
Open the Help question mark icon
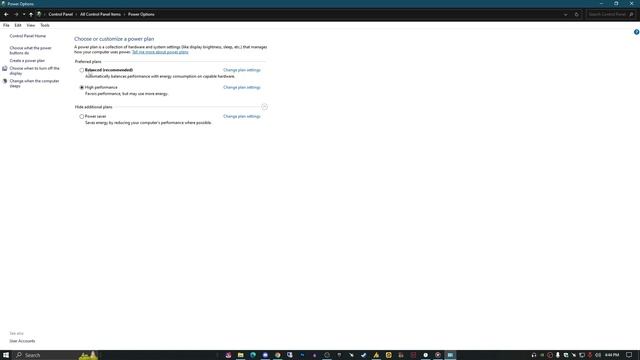[x=636, y=32]
